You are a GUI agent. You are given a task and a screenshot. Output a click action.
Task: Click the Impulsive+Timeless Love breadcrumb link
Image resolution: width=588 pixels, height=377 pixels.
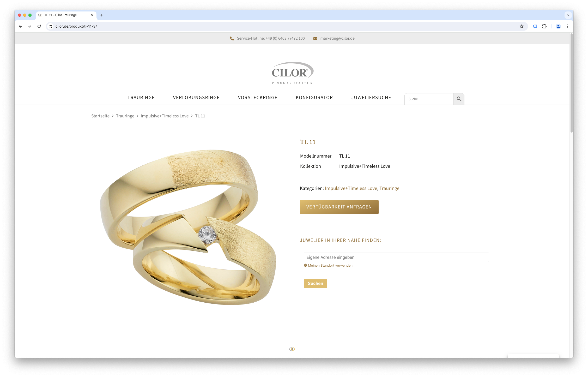(x=165, y=116)
